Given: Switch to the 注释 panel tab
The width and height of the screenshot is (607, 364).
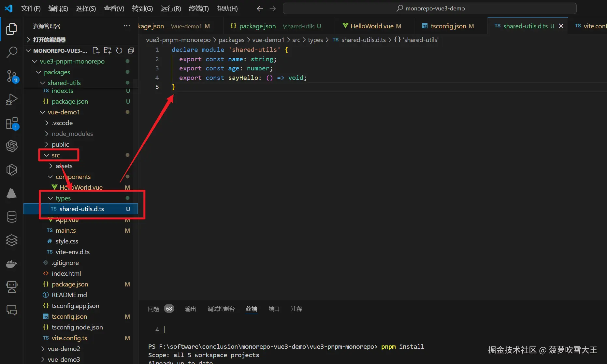Looking at the screenshot, I should point(296,309).
